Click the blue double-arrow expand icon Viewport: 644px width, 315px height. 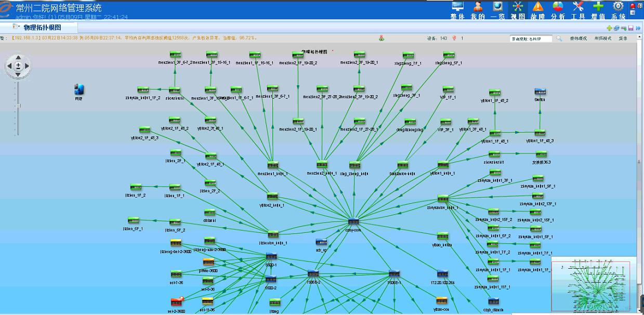click(638, 28)
